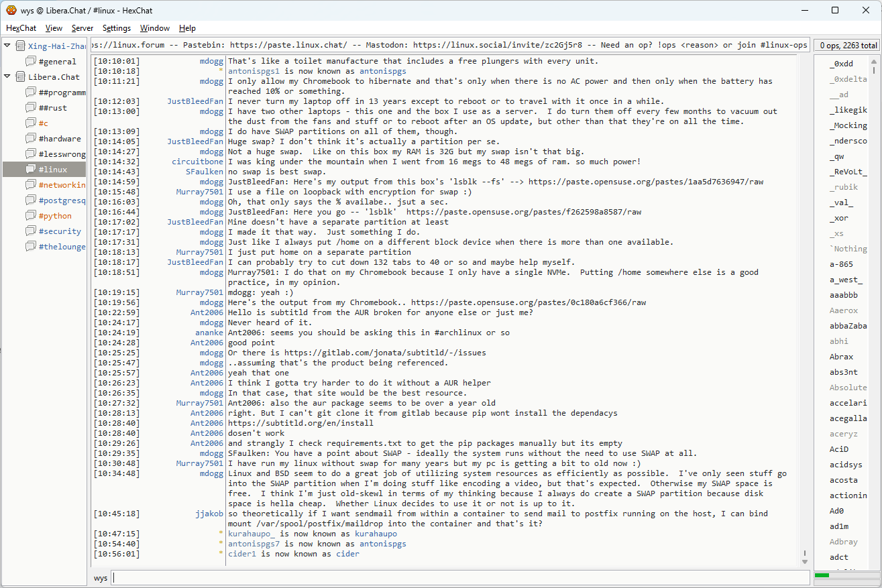Image resolution: width=882 pixels, height=588 pixels.
Task: Click the #hardware channel icon
Action: pyautogui.click(x=30, y=139)
